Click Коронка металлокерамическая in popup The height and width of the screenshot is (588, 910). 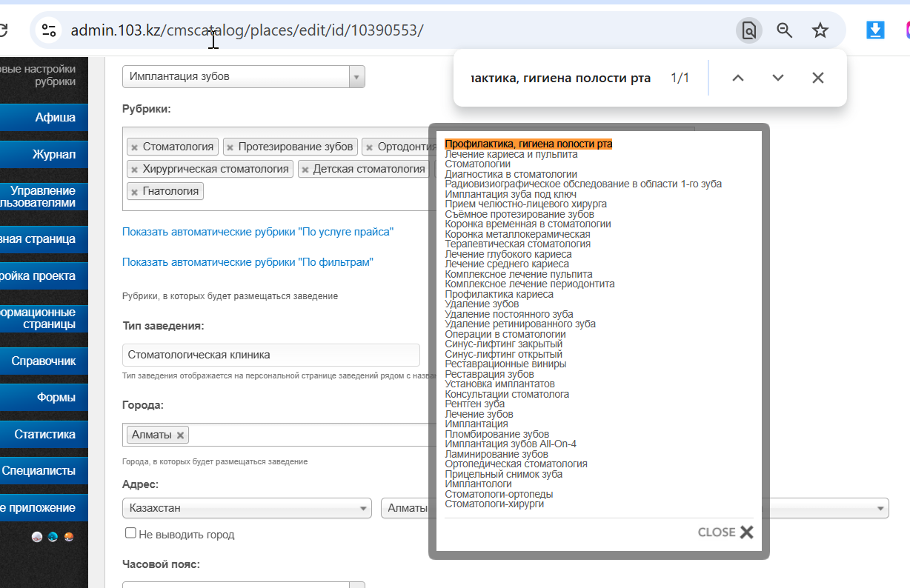[519, 234]
